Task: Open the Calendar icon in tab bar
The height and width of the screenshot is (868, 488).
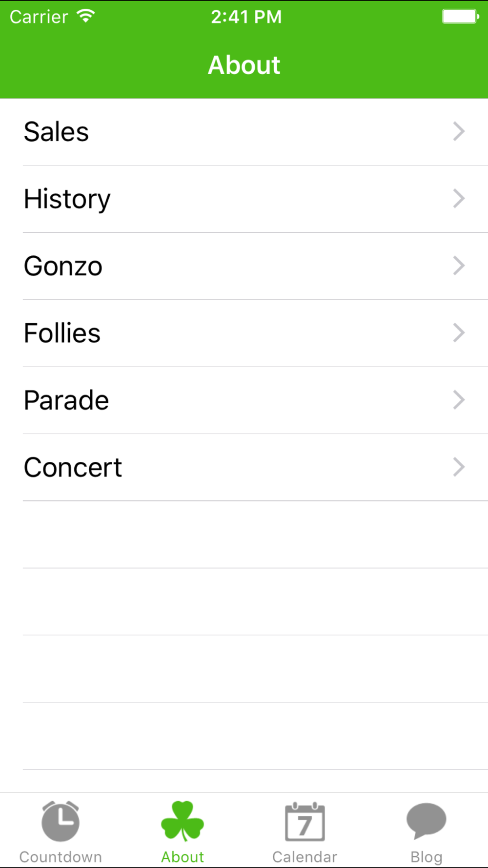Action: click(x=305, y=821)
